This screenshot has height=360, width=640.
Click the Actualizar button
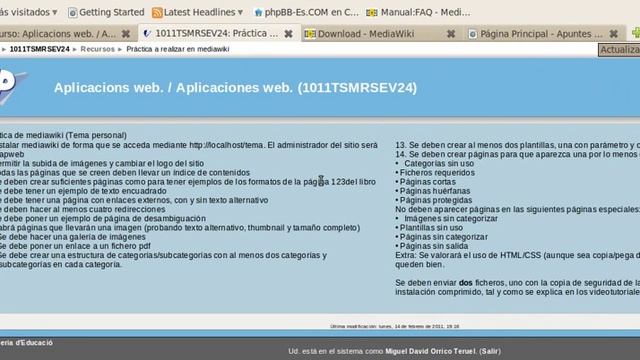[619, 50]
